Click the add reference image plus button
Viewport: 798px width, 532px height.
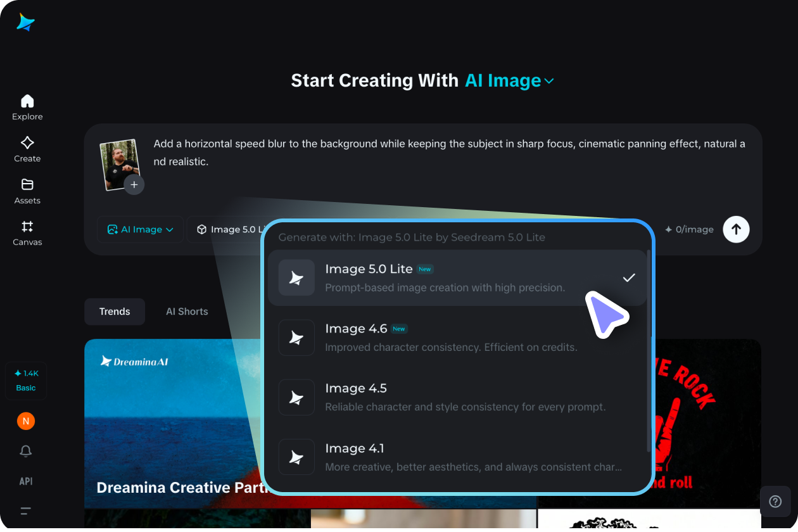[x=134, y=185]
